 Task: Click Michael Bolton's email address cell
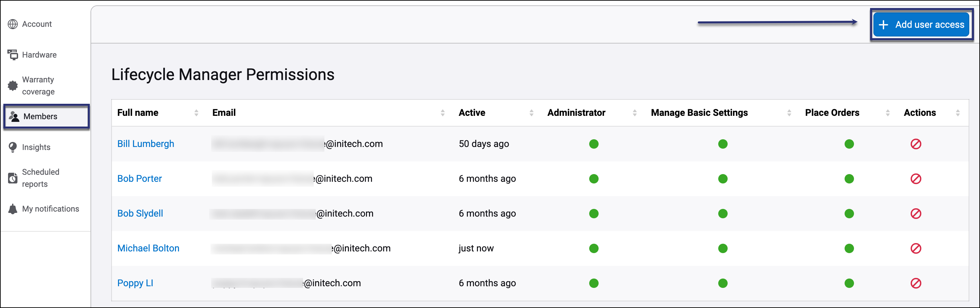point(301,248)
